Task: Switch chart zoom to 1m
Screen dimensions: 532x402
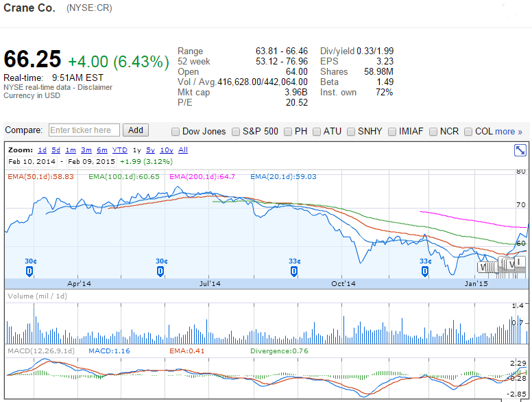Action: click(71, 150)
